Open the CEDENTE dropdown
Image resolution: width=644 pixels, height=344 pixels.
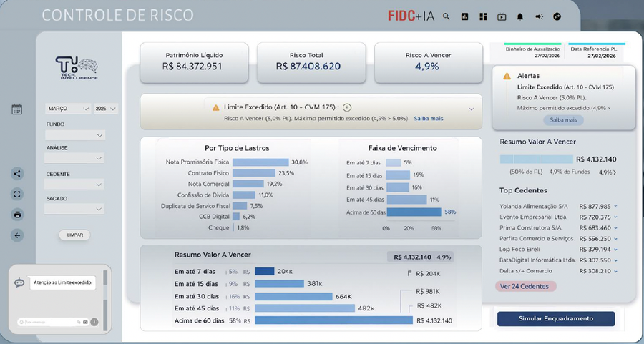[x=74, y=185]
